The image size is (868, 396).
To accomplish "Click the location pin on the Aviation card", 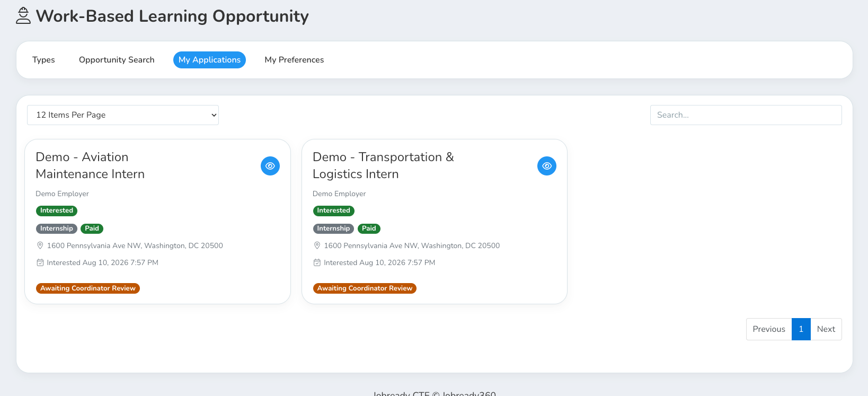I will pos(40,245).
